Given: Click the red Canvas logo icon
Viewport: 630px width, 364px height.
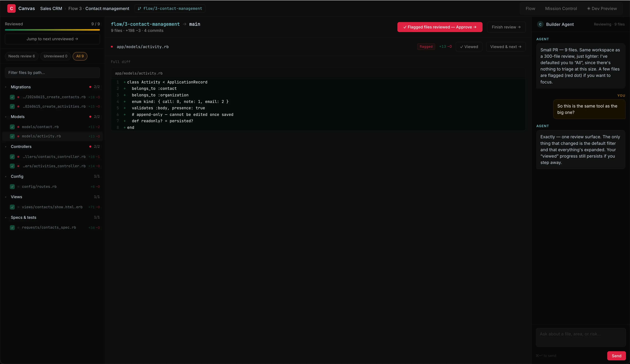Looking at the screenshot, I should pos(11,9).
